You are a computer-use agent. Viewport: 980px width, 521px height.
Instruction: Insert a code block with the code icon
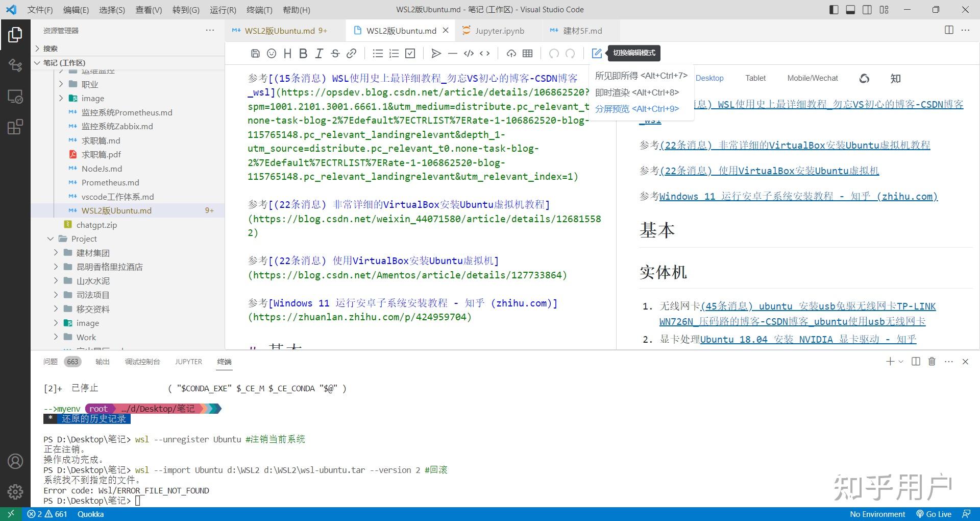pos(470,53)
